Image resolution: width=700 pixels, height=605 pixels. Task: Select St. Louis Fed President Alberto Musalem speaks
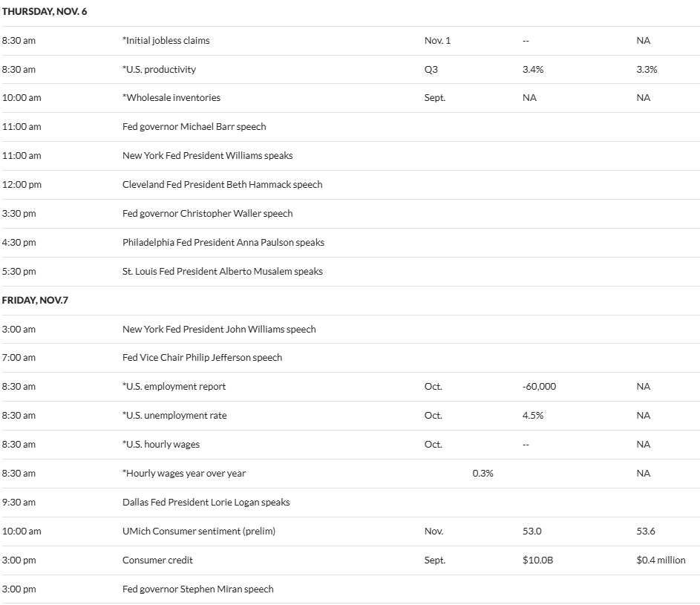(x=222, y=272)
